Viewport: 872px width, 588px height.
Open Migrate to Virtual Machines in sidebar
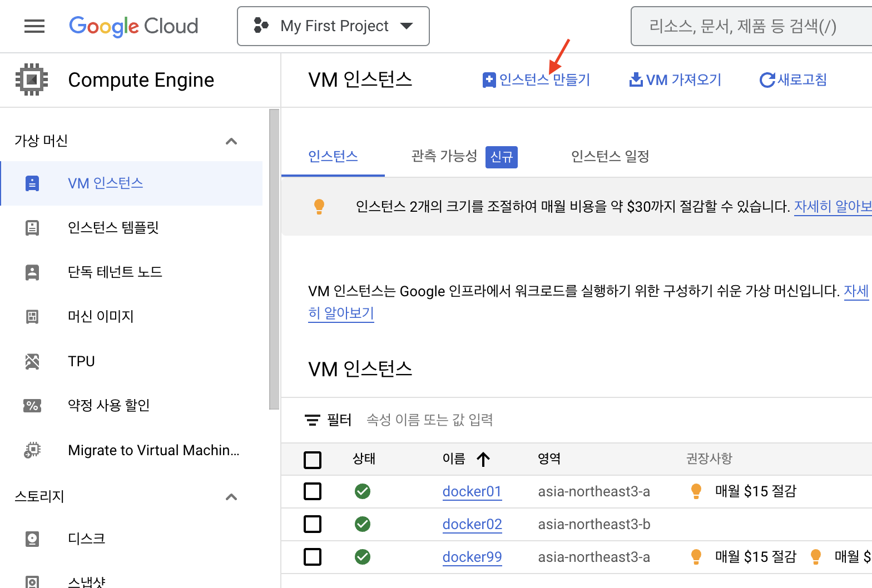pos(132,450)
